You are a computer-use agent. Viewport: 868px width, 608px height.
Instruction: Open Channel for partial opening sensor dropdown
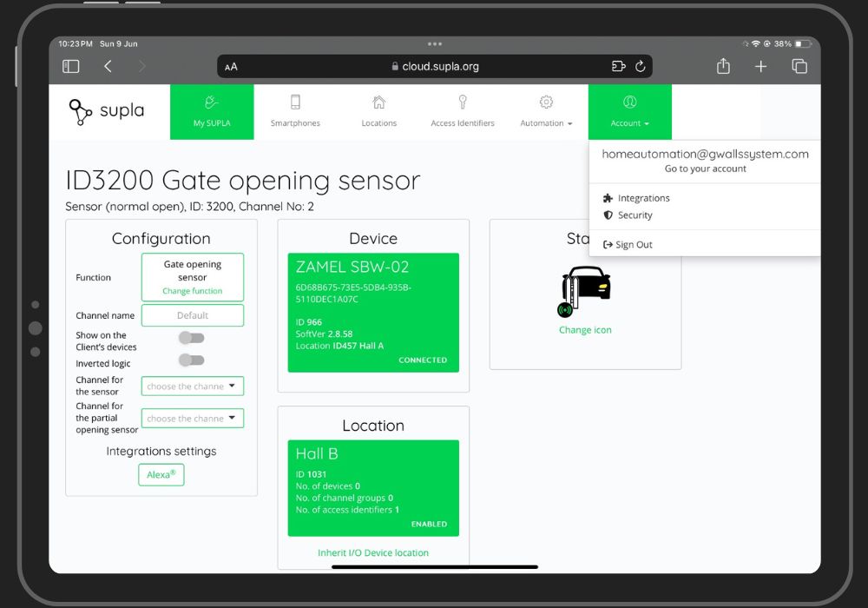192,419
